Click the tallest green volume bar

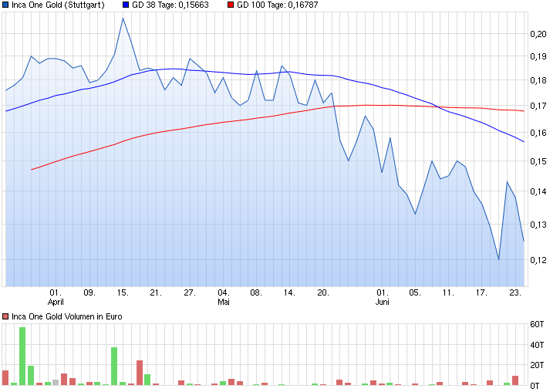22,357
